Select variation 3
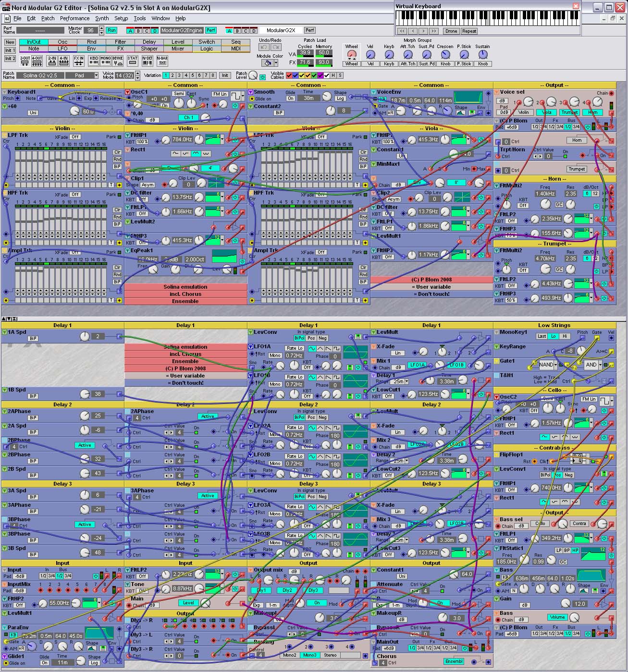The image size is (628, 672). 179,75
